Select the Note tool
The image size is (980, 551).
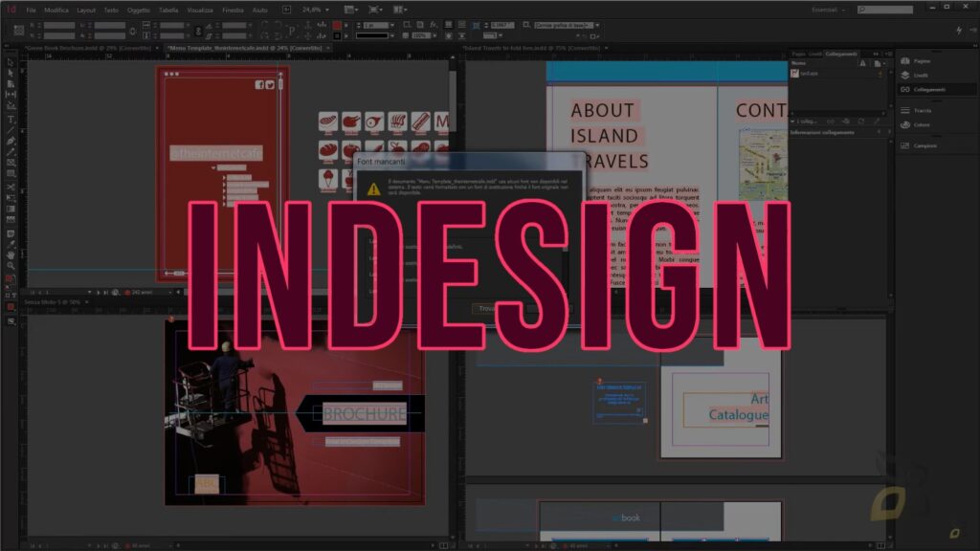point(11,233)
